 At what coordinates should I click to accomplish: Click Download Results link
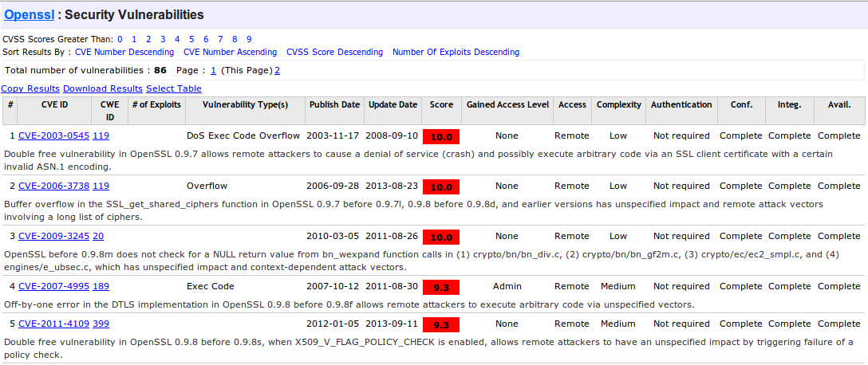[103, 88]
